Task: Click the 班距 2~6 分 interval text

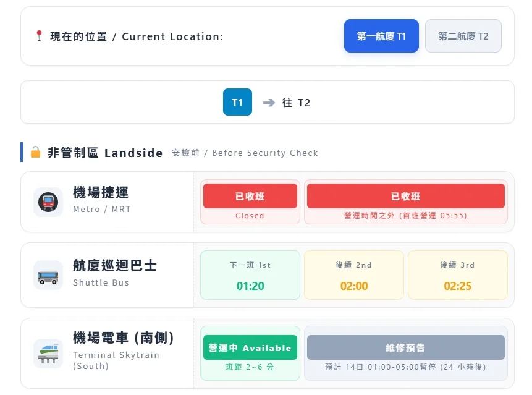Action: tap(250, 367)
